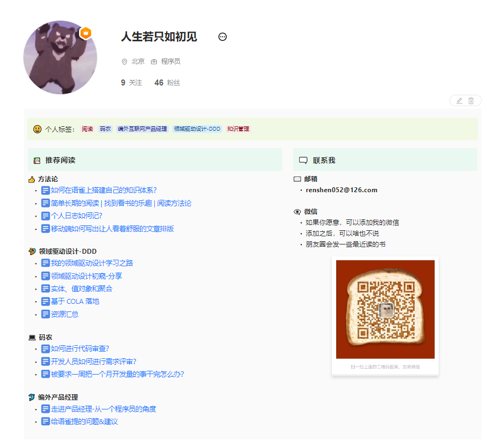Click the 联系我 section header
This screenshot has width=504, height=447.
pyautogui.click(x=385, y=160)
